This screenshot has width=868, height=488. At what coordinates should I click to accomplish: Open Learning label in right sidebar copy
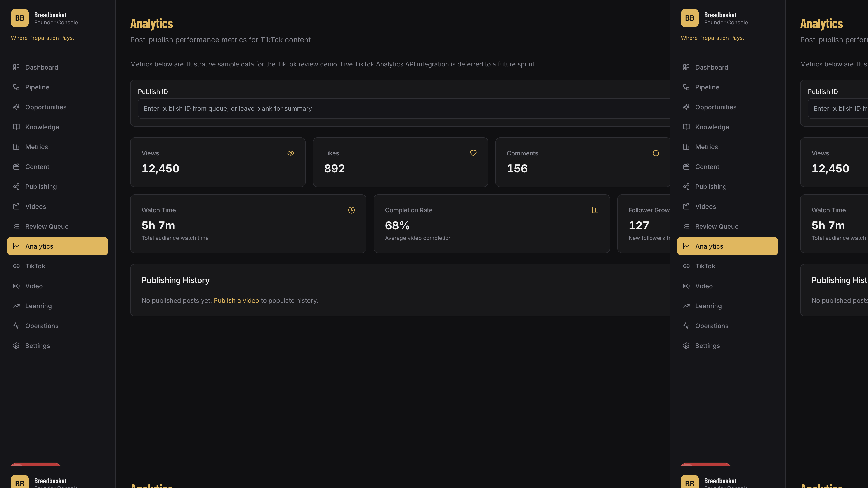click(x=708, y=306)
